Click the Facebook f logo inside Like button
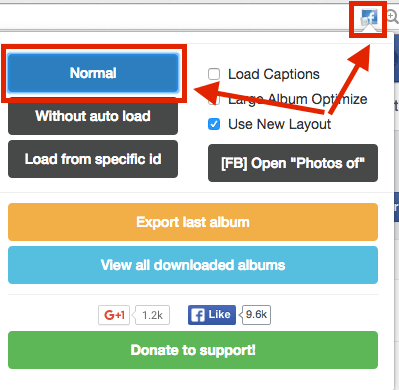This screenshot has width=399, height=390. point(198,315)
